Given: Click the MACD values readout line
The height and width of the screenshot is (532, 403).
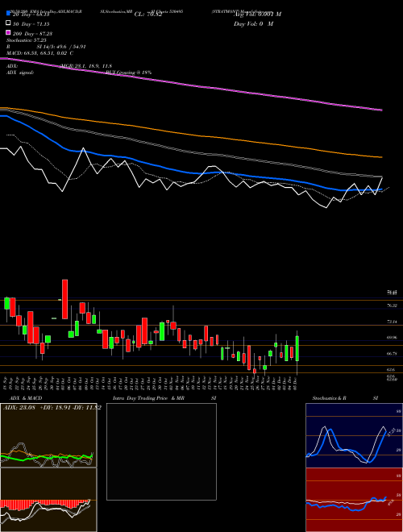Looking at the screenshot, I should point(39,53).
